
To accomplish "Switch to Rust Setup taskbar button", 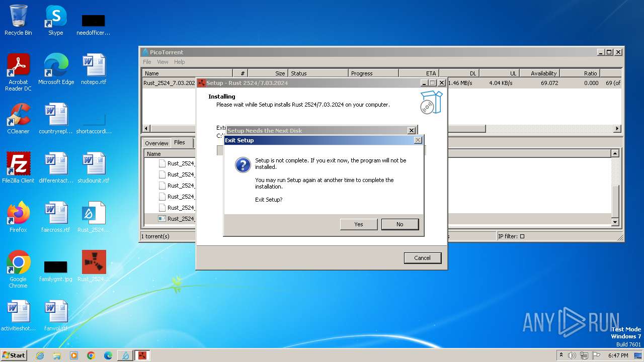I will point(142,355).
